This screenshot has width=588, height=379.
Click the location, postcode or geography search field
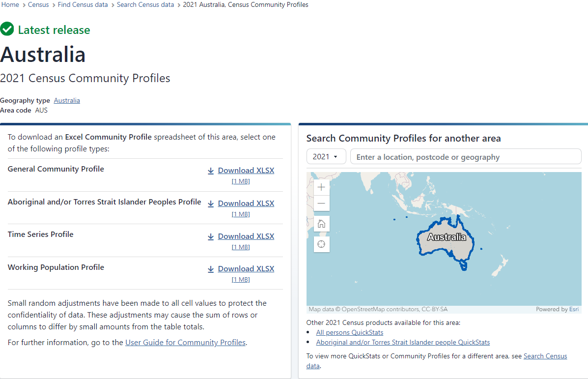(x=465, y=157)
